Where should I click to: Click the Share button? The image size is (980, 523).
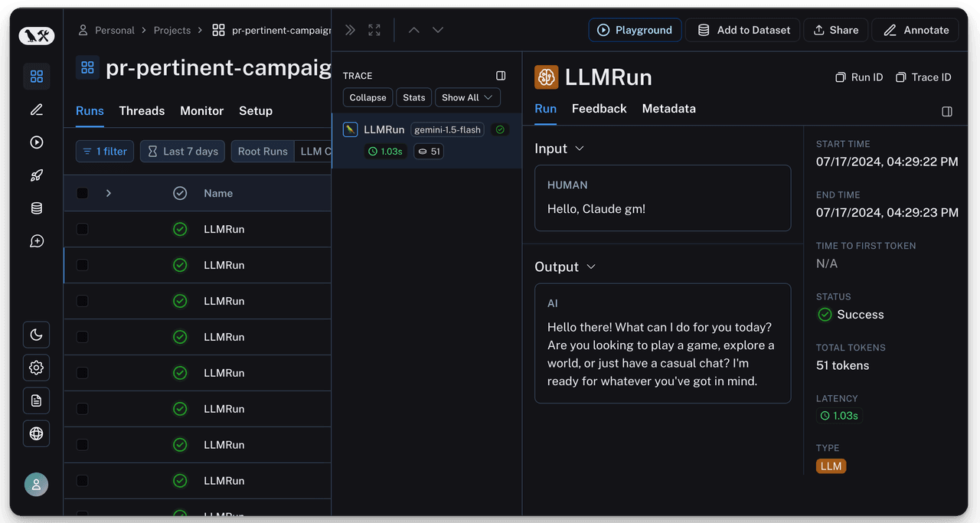[836, 30]
